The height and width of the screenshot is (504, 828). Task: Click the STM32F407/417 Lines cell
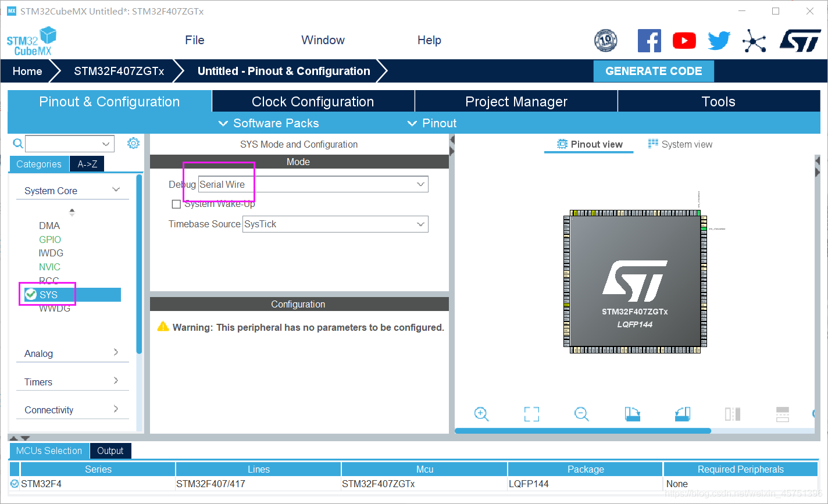tap(258, 484)
